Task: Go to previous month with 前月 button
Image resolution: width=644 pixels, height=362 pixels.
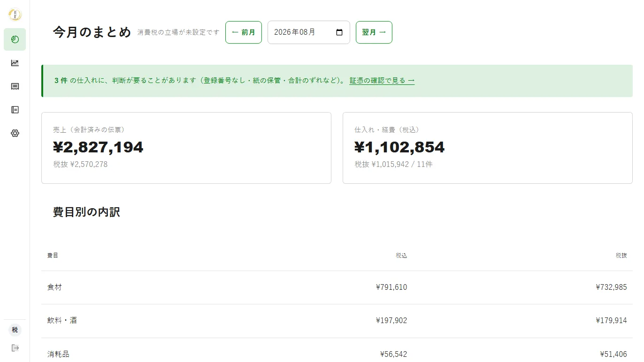Action: click(x=244, y=32)
